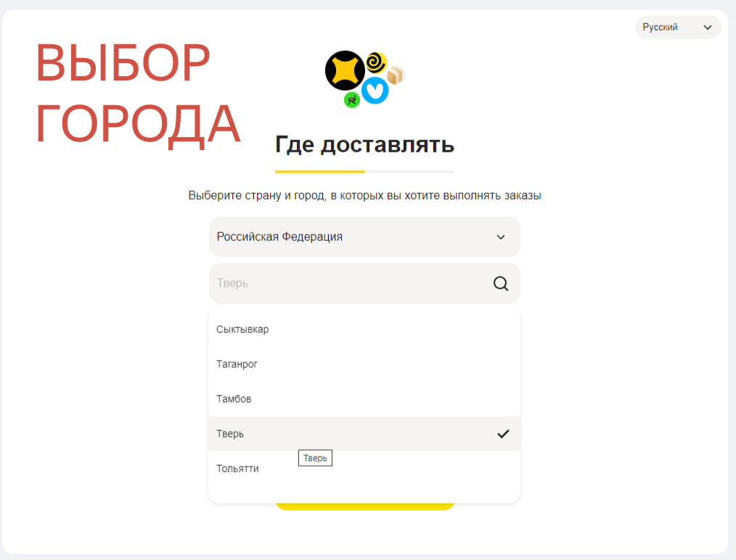Click the yellow spiral logo icon
Viewport: 736px width, 560px height.
377,62
